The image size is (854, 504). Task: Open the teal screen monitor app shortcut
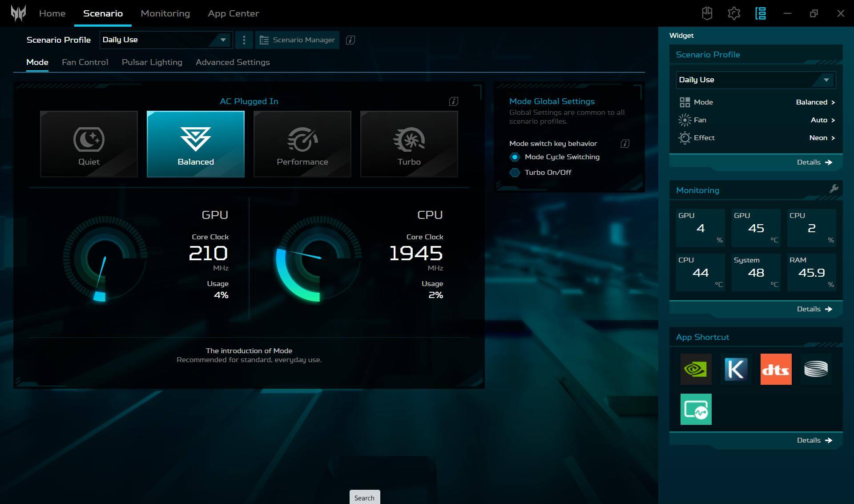point(696,409)
